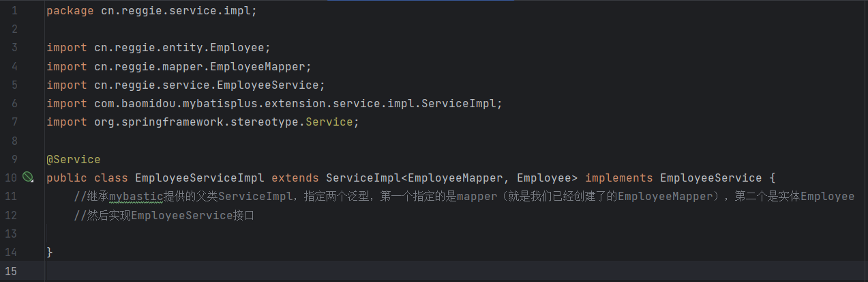Click the closing brace on line 14
Viewport: 868px width, 282px height.
point(50,252)
